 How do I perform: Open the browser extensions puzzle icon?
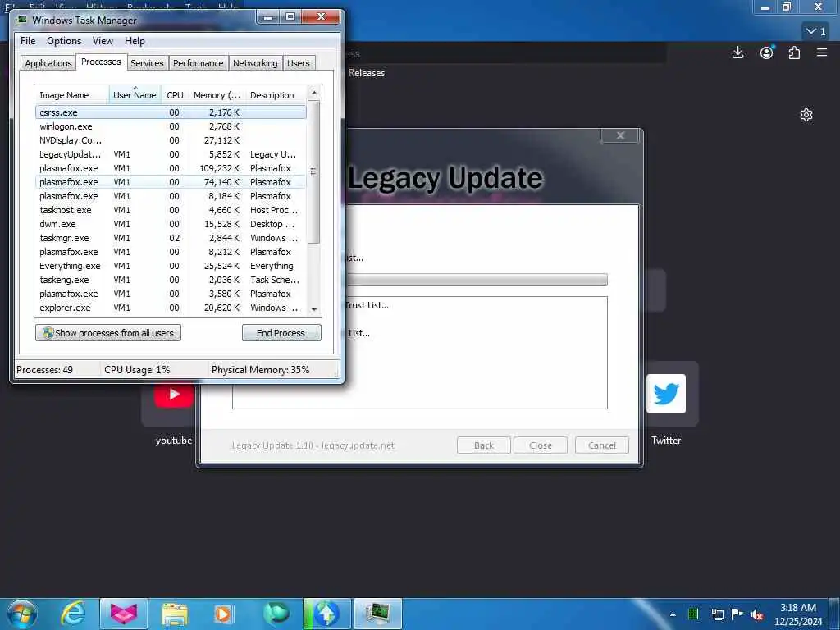pyautogui.click(x=794, y=52)
